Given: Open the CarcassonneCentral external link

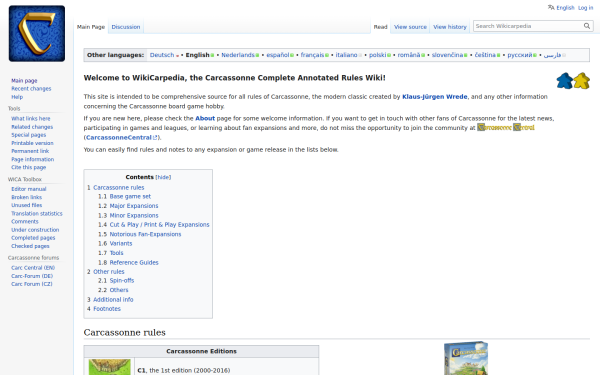Looking at the screenshot, I should coord(121,137).
